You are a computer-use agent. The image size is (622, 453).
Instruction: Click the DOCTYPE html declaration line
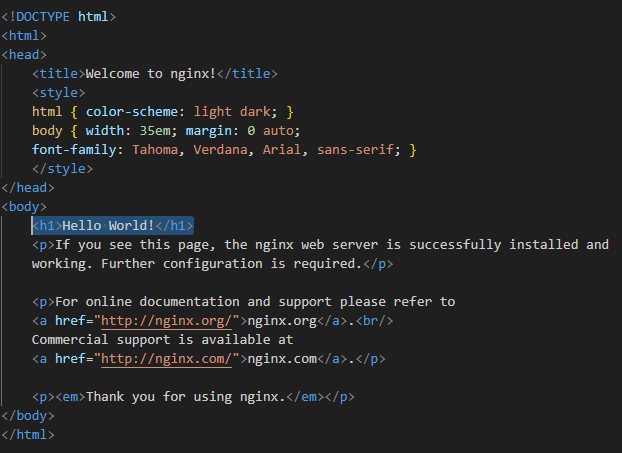click(x=59, y=17)
